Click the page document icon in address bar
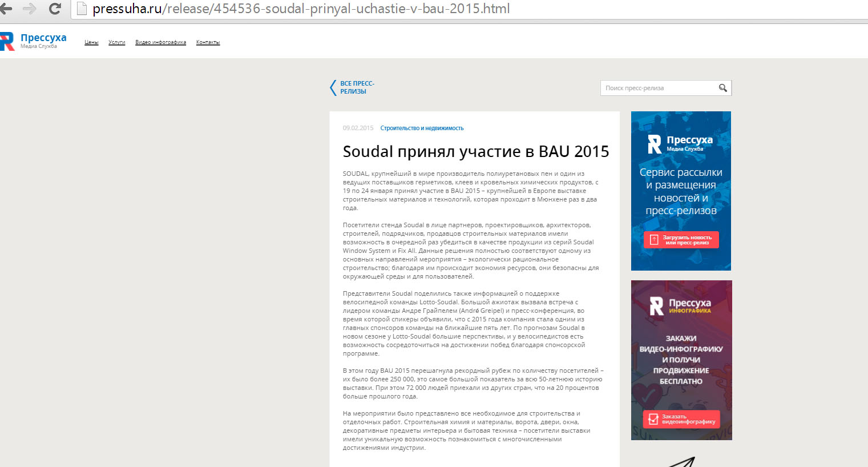 [81, 9]
